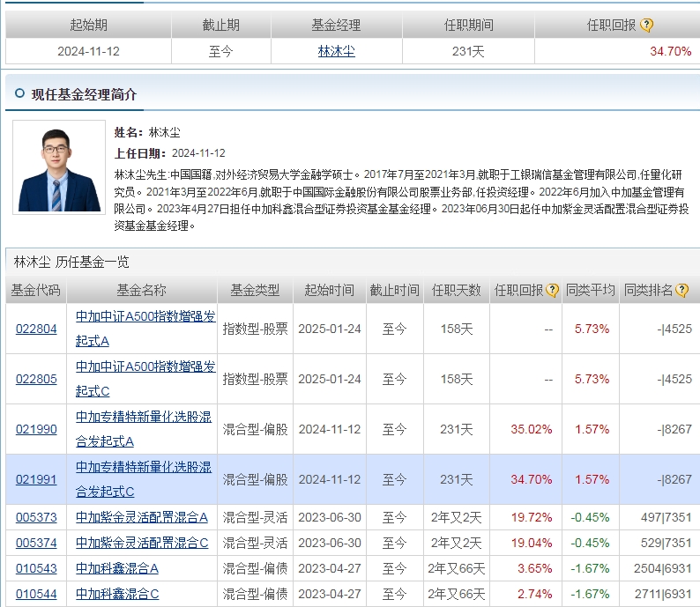700x607 pixels.
Task: Click 19.72% return for 中加紫金灵活配置混合A
Action: 532,517
